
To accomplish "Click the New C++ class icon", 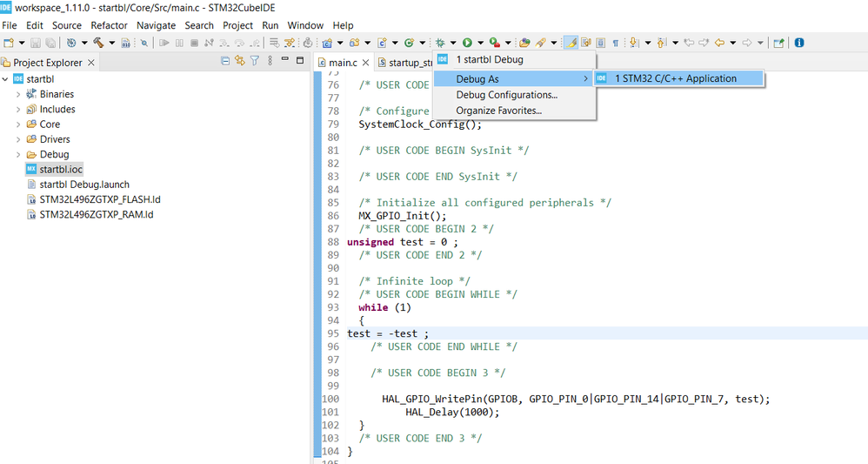I will [x=409, y=43].
